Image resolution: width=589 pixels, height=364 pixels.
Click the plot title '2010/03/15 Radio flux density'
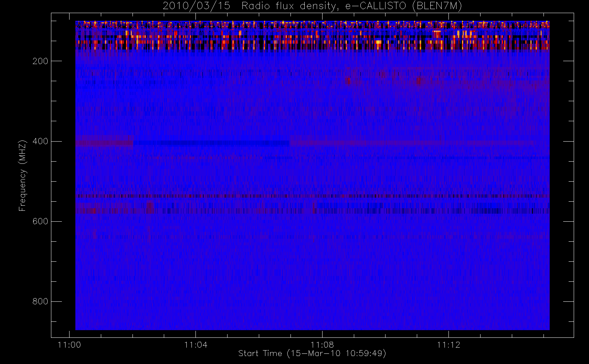tap(312, 6)
